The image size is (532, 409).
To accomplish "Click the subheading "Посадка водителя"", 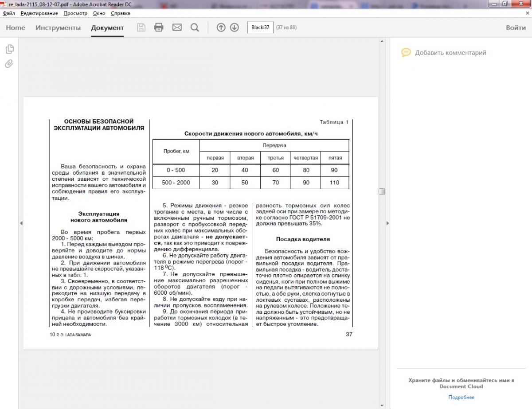I will click(303, 239).
